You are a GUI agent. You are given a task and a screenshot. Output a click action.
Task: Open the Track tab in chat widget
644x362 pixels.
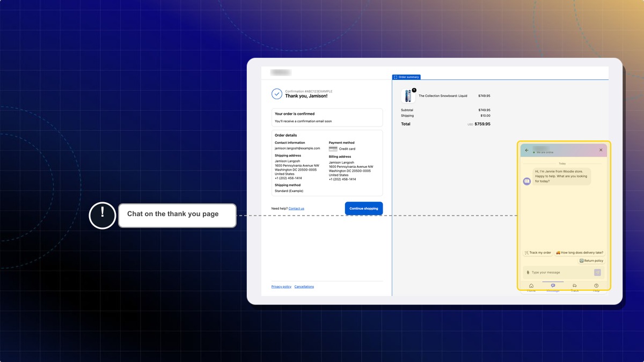[x=575, y=287]
